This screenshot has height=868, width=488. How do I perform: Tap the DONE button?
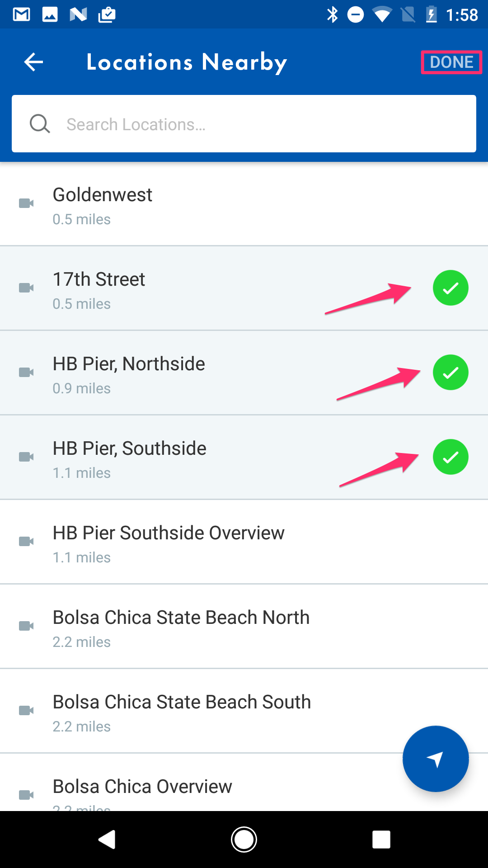click(451, 62)
